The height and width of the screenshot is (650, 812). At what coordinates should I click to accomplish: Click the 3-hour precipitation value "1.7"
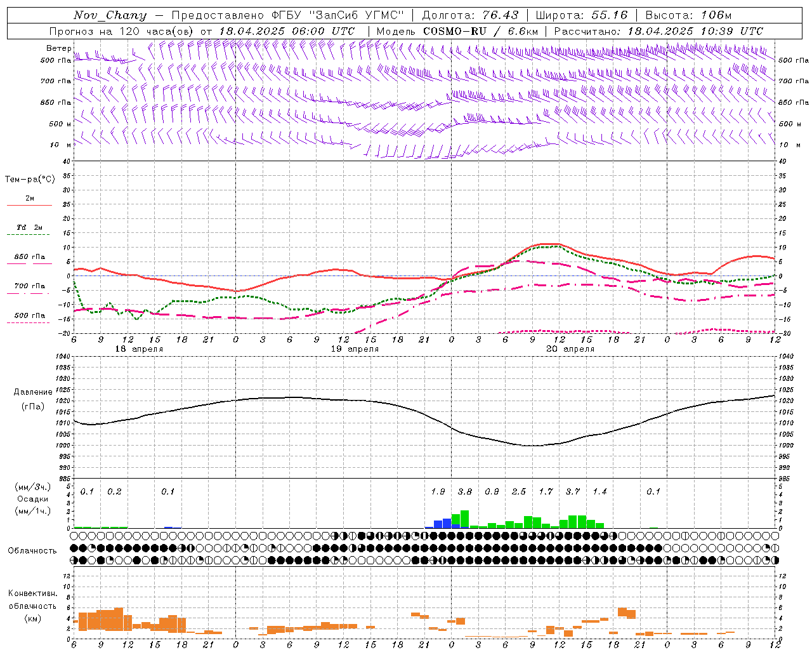(x=546, y=491)
